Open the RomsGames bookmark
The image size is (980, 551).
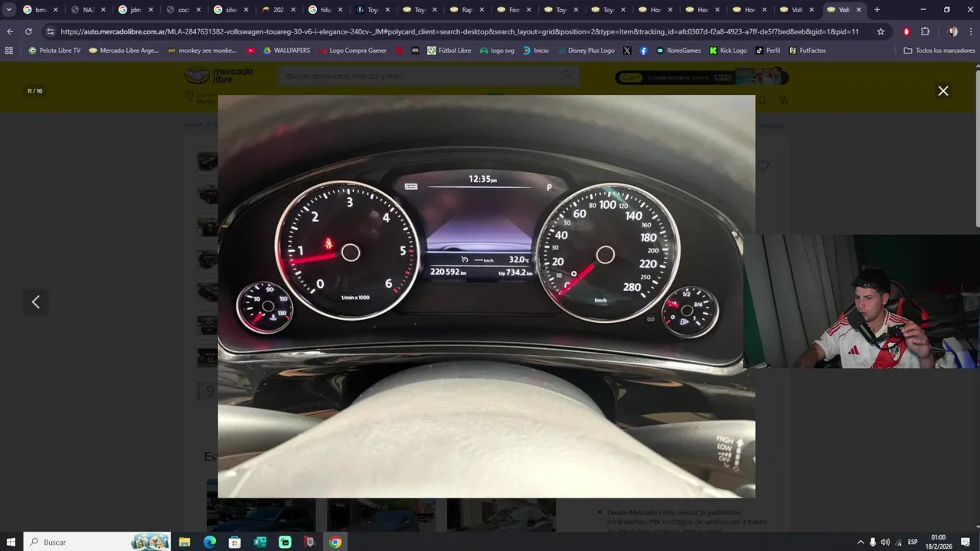pyautogui.click(x=678, y=51)
